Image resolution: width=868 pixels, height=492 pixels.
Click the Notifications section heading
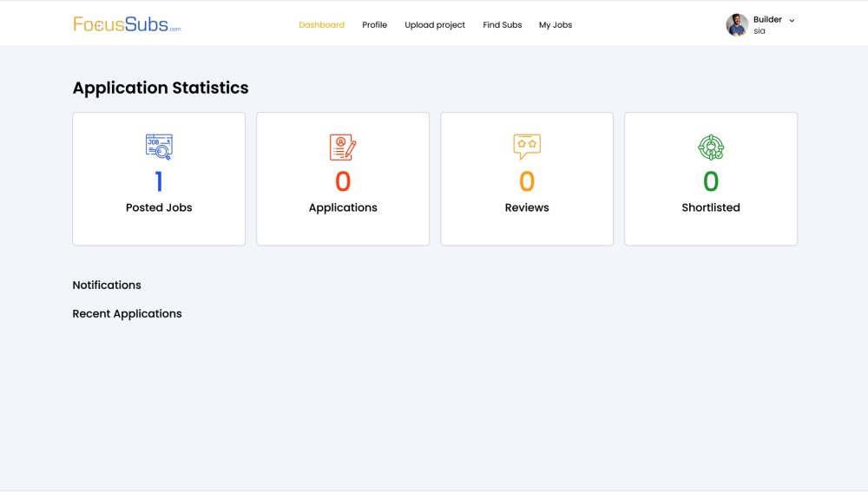pos(107,285)
